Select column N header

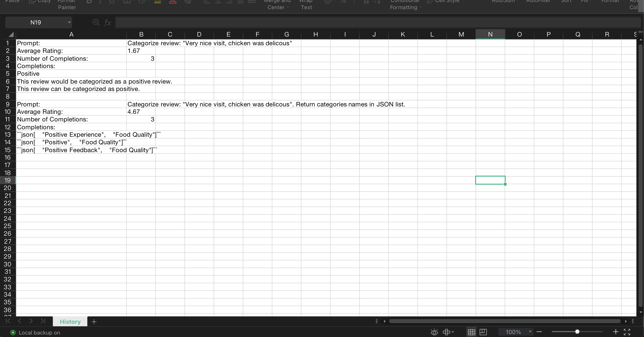click(x=490, y=34)
